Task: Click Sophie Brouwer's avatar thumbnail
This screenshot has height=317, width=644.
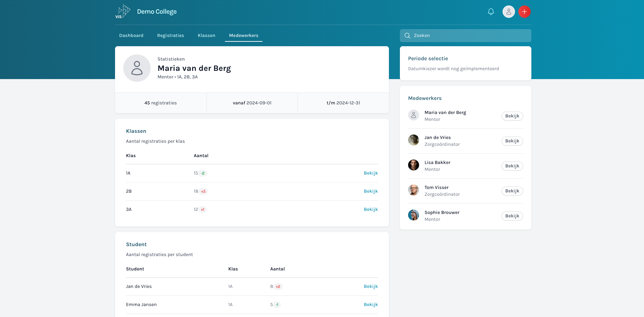Action: [x=414, y=215]
